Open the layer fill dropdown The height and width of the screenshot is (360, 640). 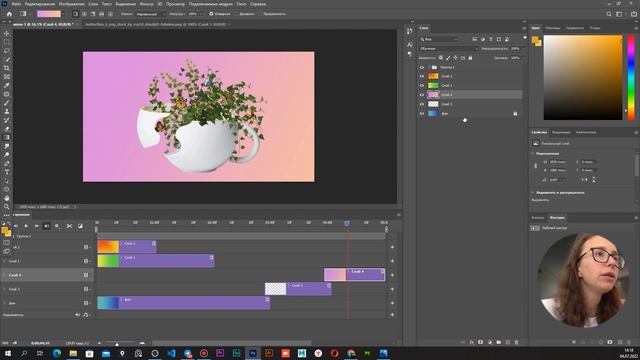tap(524, 58)
